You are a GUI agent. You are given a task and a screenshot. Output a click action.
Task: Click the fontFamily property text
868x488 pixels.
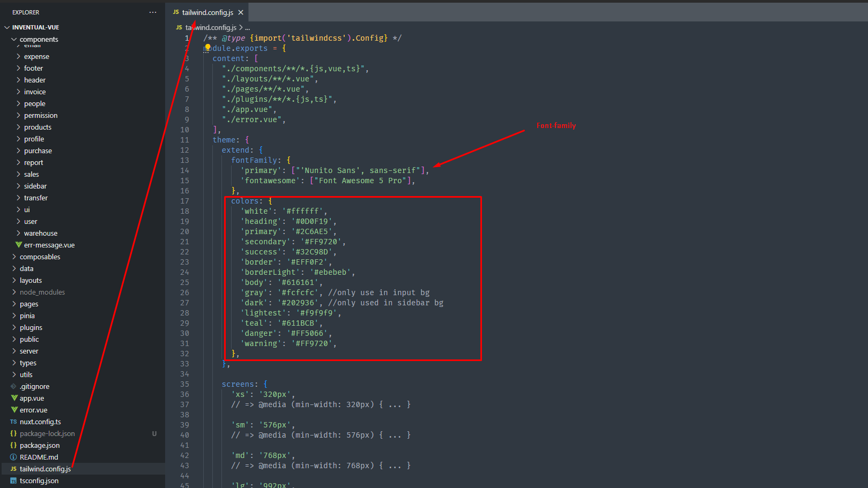254,160
